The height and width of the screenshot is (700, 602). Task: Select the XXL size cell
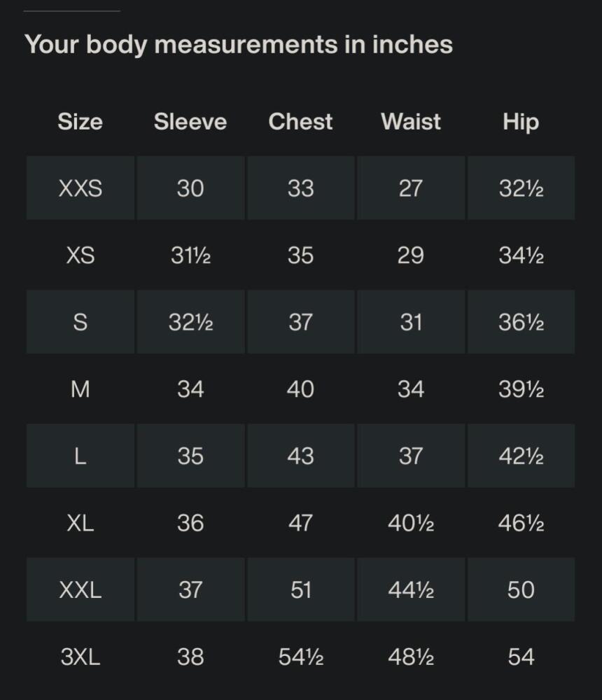point(80,589)
